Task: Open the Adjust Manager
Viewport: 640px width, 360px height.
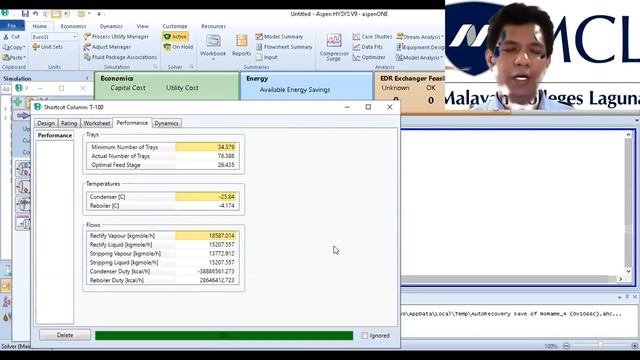Action: pos(107,47)
